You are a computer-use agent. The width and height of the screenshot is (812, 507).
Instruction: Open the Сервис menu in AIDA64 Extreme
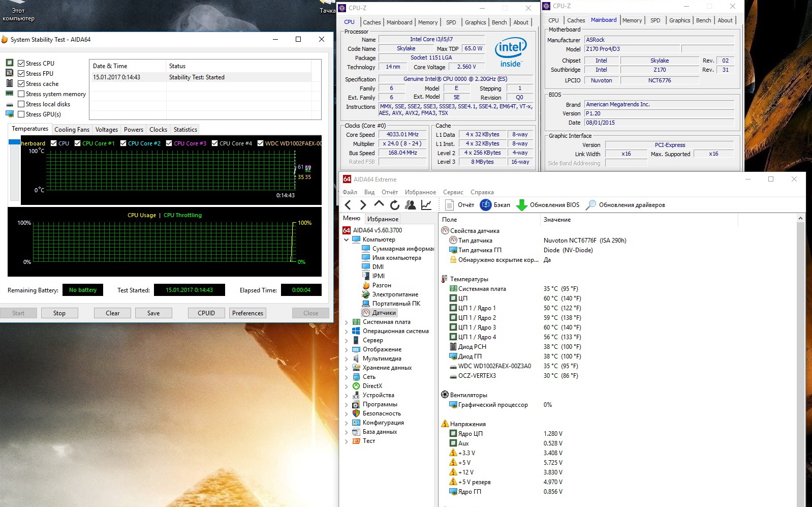(x=453, y=192)
